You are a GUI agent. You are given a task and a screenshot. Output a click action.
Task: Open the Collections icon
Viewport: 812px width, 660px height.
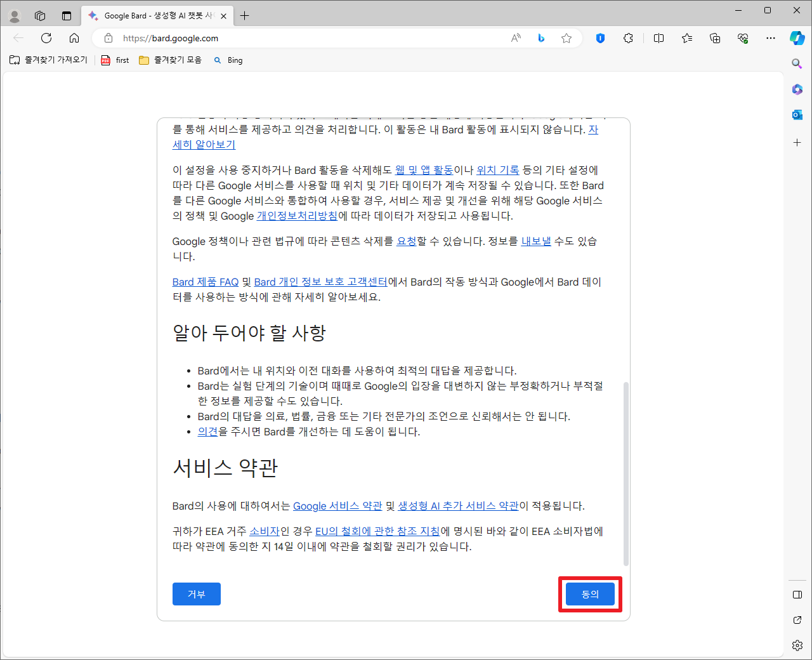point(715,38)
